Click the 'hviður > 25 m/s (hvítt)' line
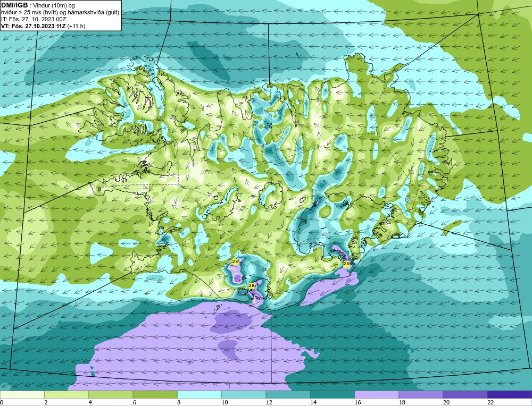Viewport: 532px width, 406px height. coord(30,13)
